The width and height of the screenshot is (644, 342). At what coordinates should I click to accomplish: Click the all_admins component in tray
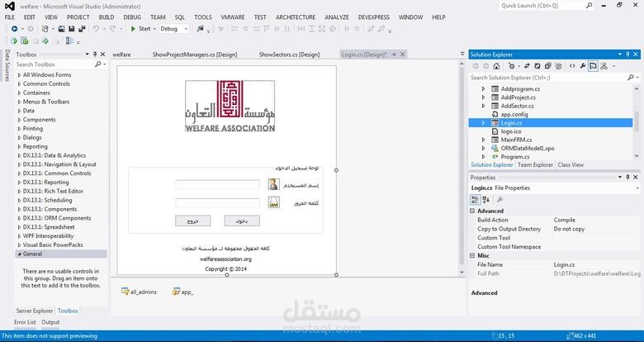(x=139, y=292)
